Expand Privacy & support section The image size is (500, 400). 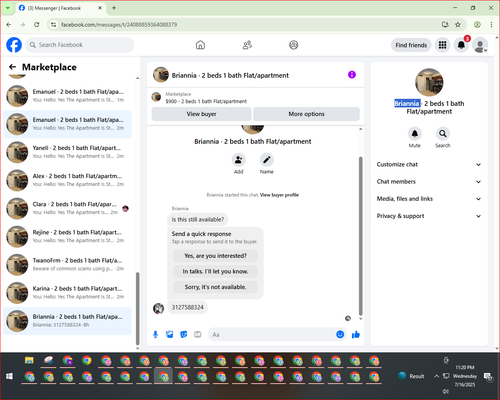(x=429, y=216)
